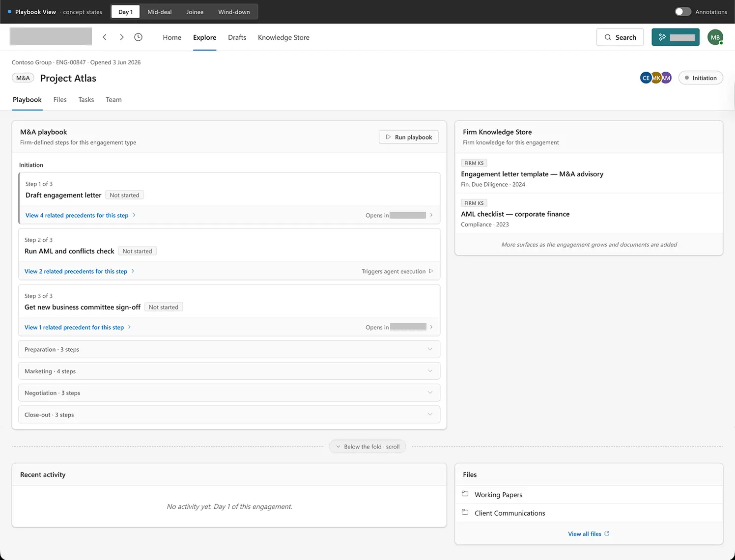735x560 pixels.
Task: Switch to the Mid-deal concept state
Action: click(160, 12)
